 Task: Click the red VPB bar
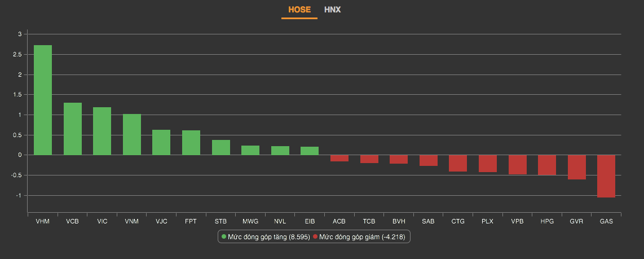coord(517,165)
